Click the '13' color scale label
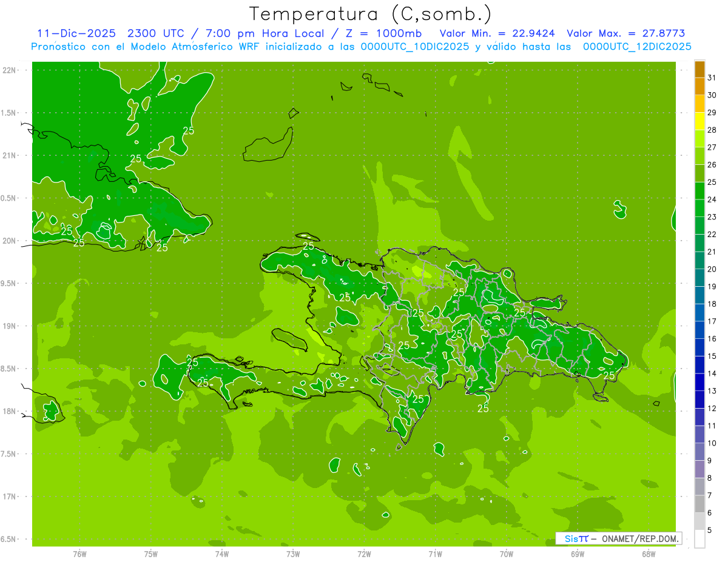This screenshot has height=562, width=728. (712, 391)
